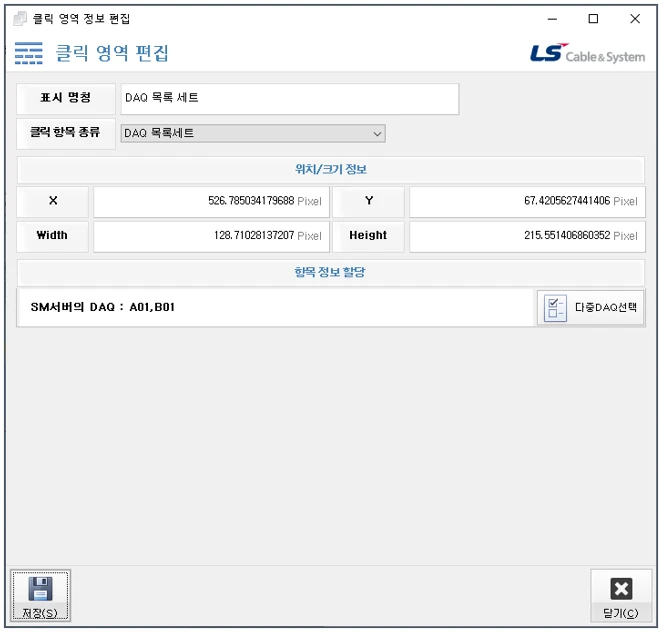Click the Height value field
664x634 pixels.
(x=527, y=236)
